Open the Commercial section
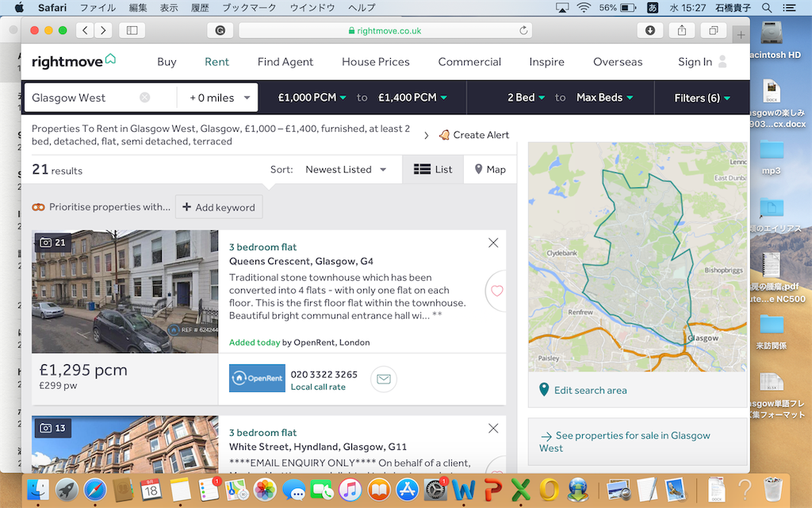This screenshot has width=812, height=508. [469, 62]
